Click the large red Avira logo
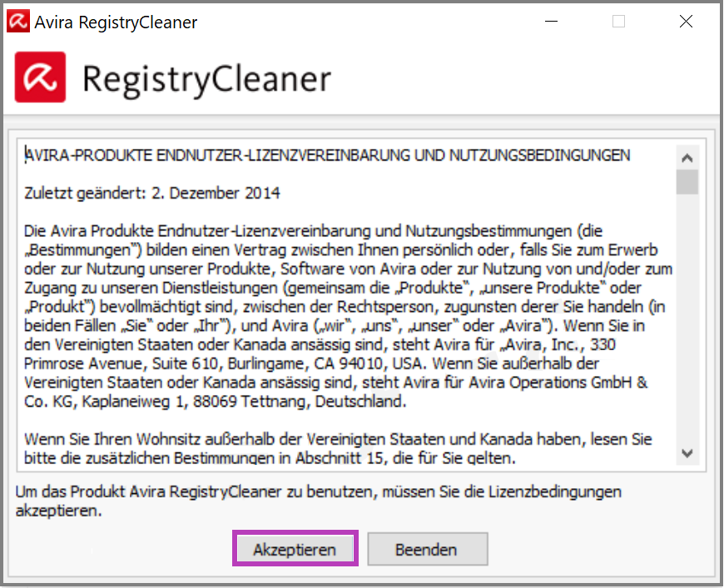The image size is (724, 588). 40,77
